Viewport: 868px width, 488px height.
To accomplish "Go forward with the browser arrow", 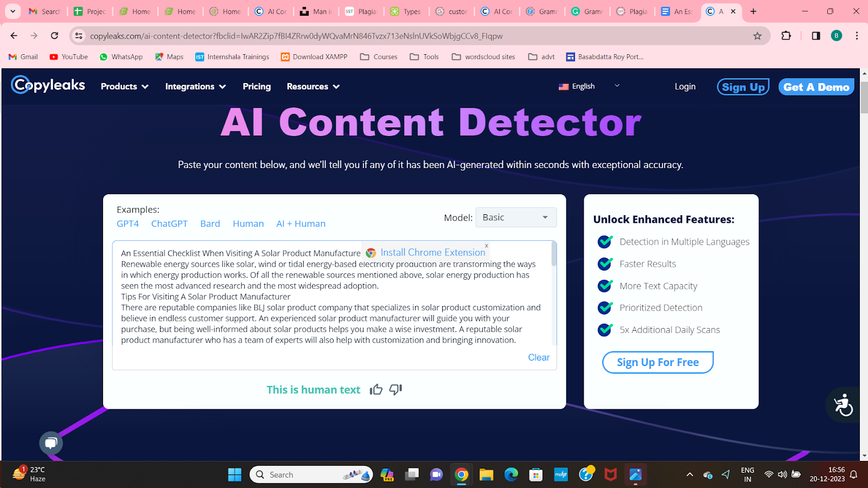I will [x=34, y=36].
